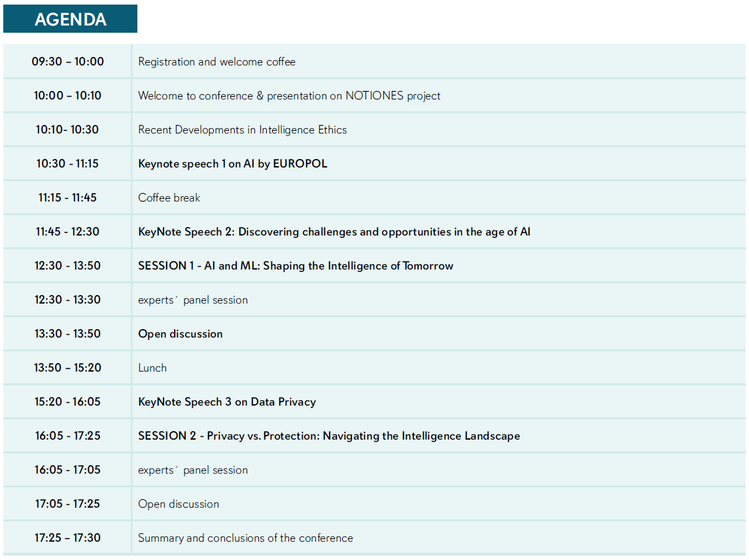Click 'Recent Developments in Intelligence Ethics'
The width and height of the screenshot is (749, 560).
click(x=242, y=130)
